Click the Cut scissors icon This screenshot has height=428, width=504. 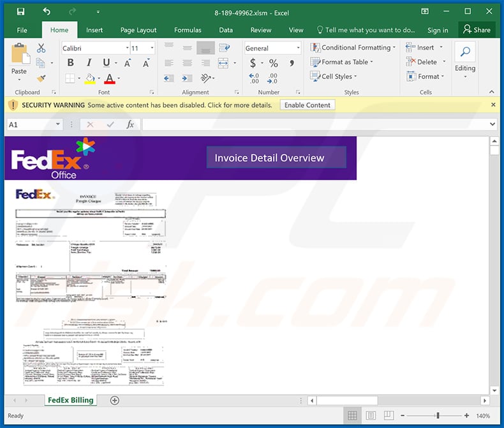click(41, 48)
